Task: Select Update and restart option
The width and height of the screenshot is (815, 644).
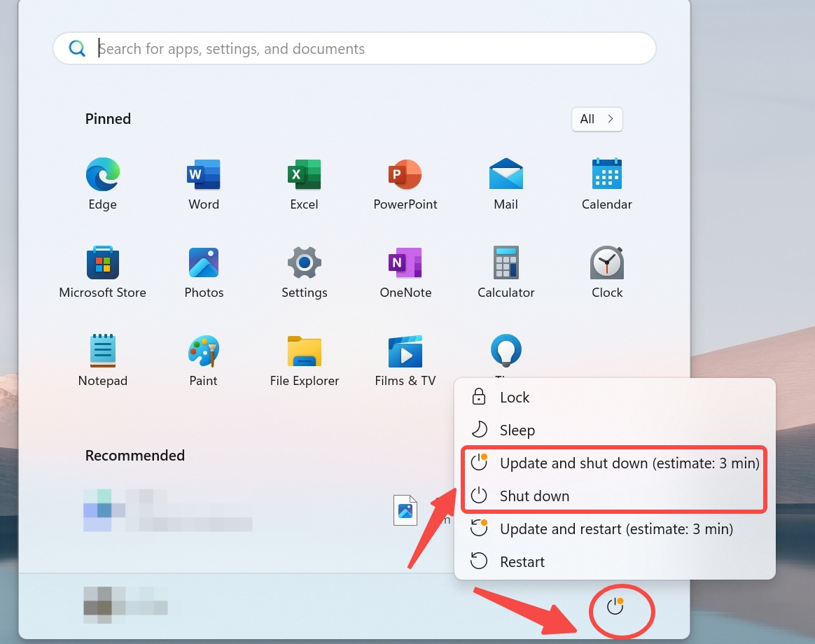Action: 615,529
